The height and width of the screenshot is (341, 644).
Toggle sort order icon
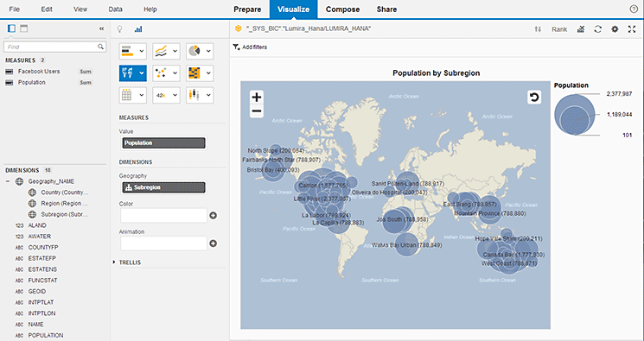pos(538,29)
